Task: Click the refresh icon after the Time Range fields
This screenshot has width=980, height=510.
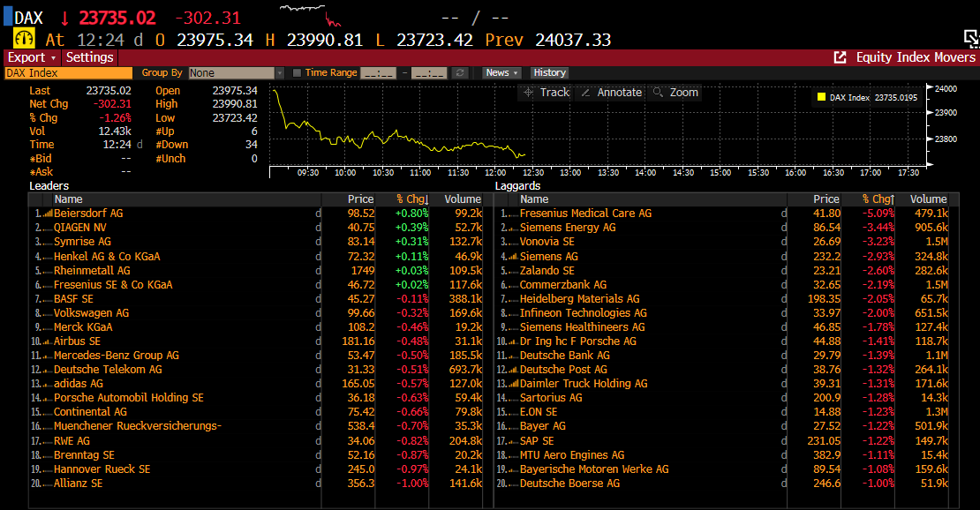Action: [460, 73]
